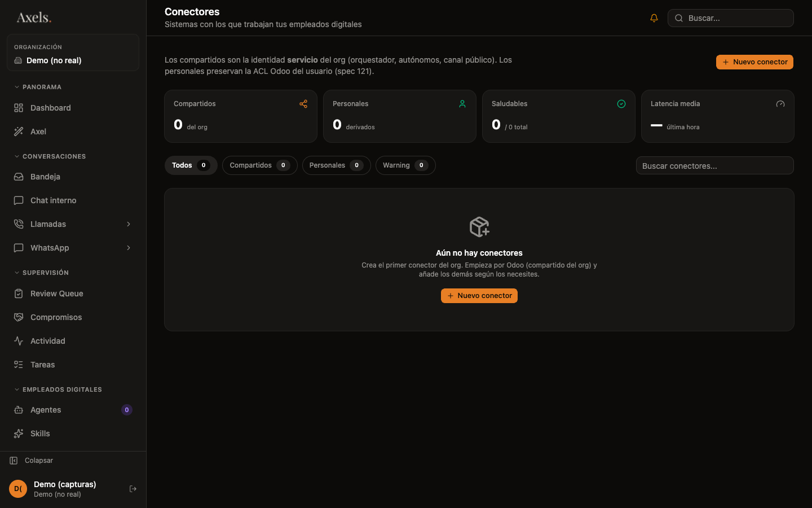Image resolution: width=812 pixels, height=508 pixels.
Task: Open the Demo (capturas) user profile
Action: [65, 489]
